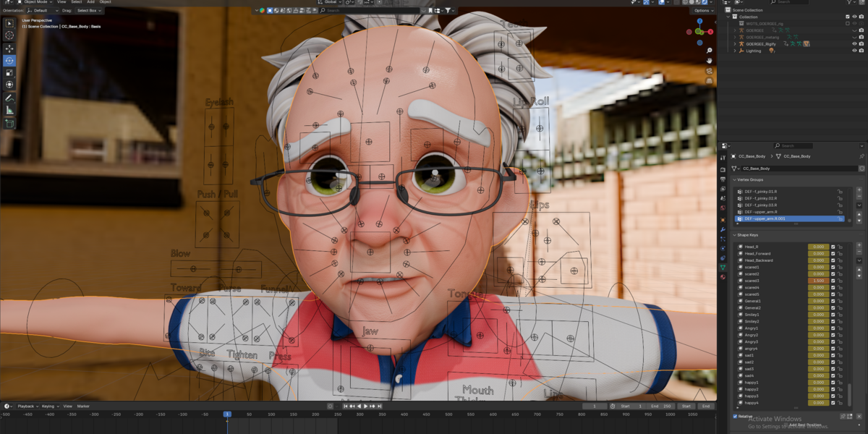Uncheck the Head_R shape key checkbox
This screenshot has width=868, height=434.
833,247
